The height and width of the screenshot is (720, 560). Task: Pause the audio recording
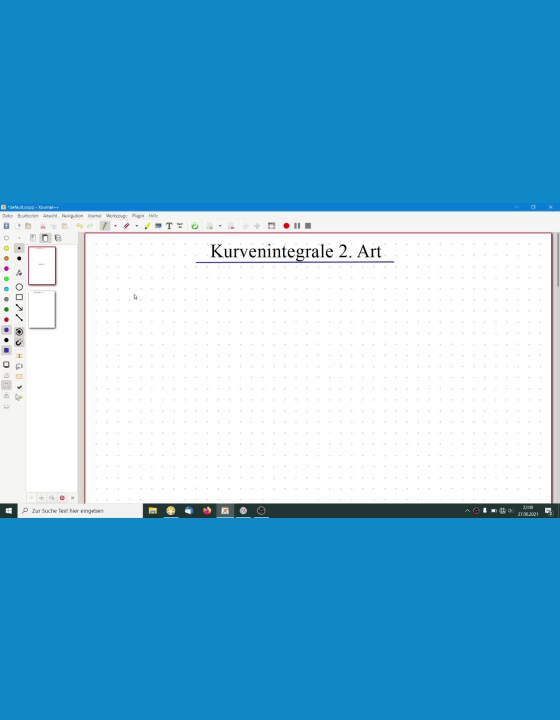(297, 225)
